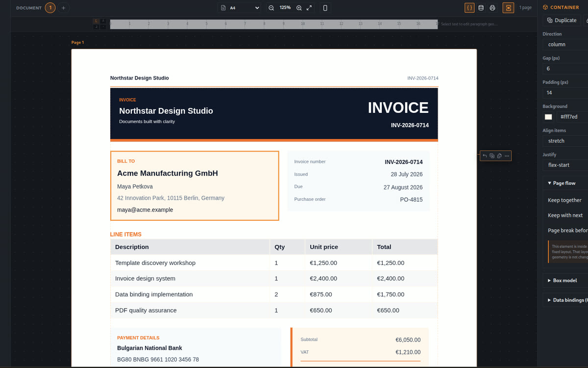Collapse the Page flow section
This screenshot has height=368, width=588.
pos(565,183)
